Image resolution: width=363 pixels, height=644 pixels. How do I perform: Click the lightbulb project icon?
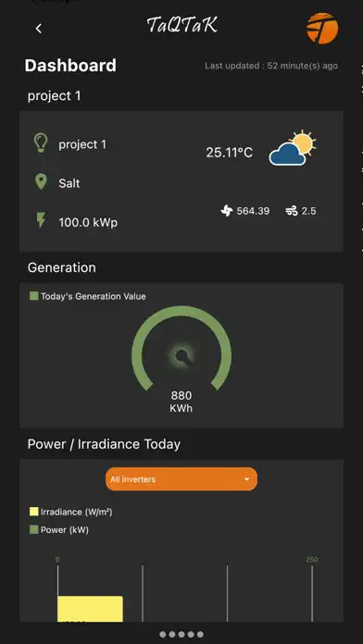(x=41, y=142)
